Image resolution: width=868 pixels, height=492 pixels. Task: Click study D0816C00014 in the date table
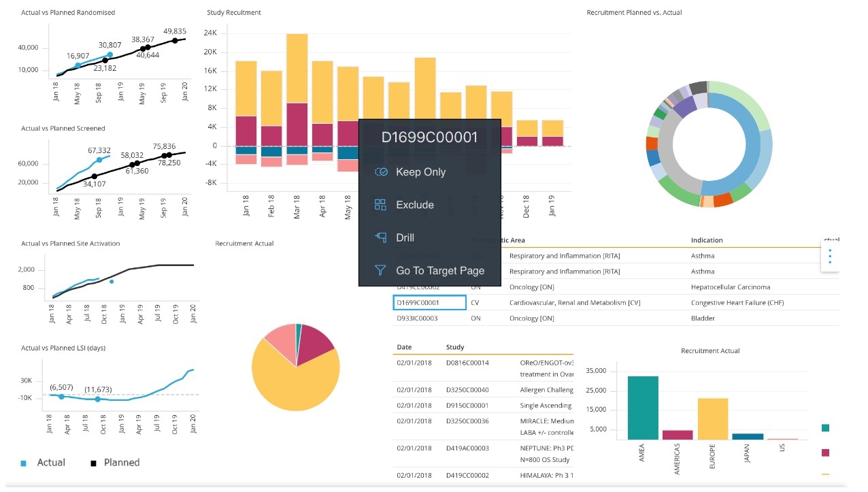(467, 363)
